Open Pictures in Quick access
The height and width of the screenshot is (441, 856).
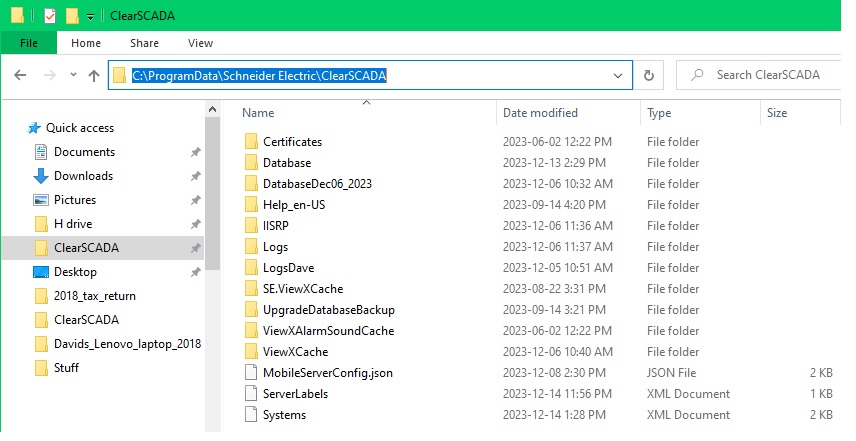click(75, 200)
